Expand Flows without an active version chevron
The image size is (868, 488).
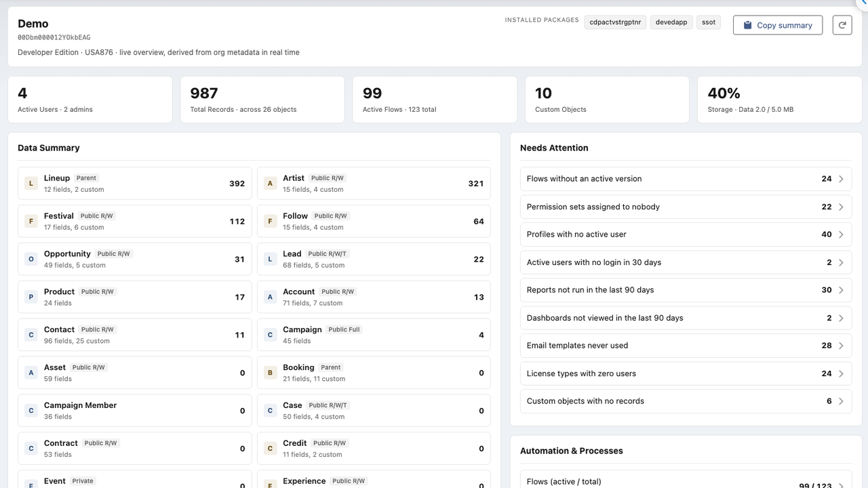coord(841,179)
